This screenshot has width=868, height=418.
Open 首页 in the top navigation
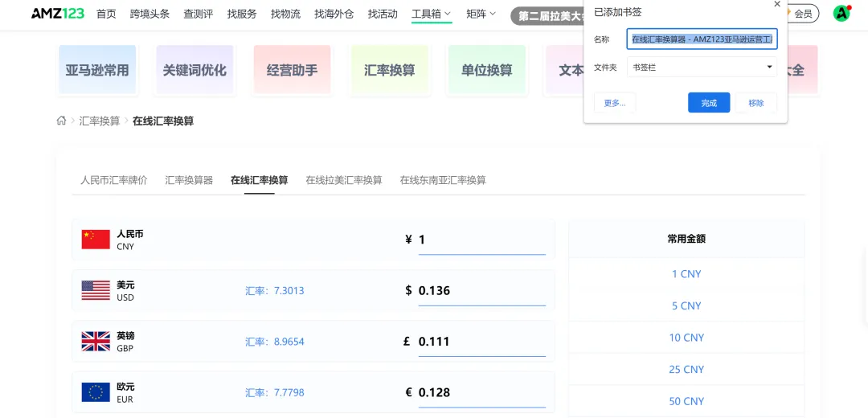coord(106,14)
